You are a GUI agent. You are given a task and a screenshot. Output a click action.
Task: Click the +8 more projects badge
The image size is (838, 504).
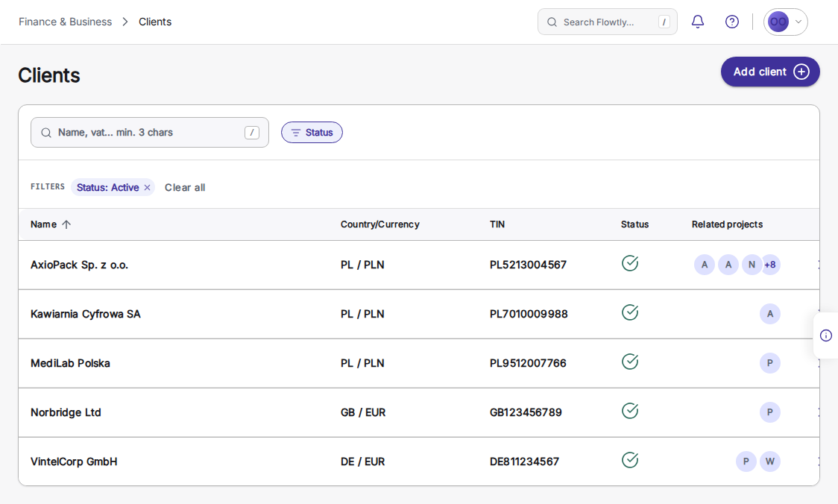771,265
